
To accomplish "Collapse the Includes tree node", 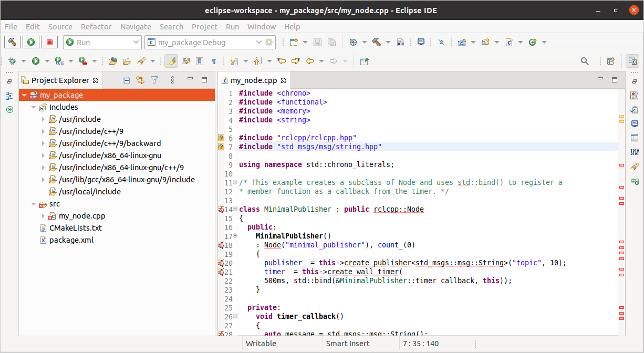I will pos(34,107).
